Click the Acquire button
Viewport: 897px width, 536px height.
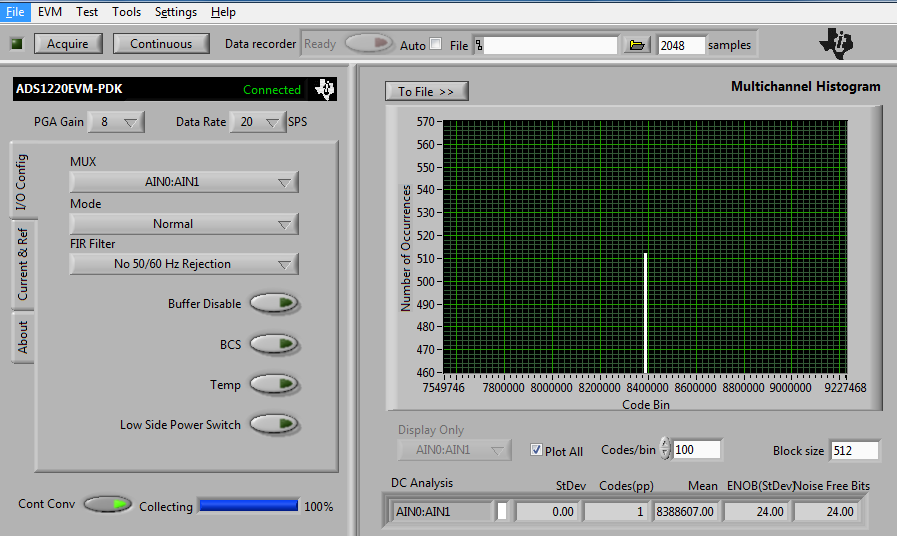68,43
